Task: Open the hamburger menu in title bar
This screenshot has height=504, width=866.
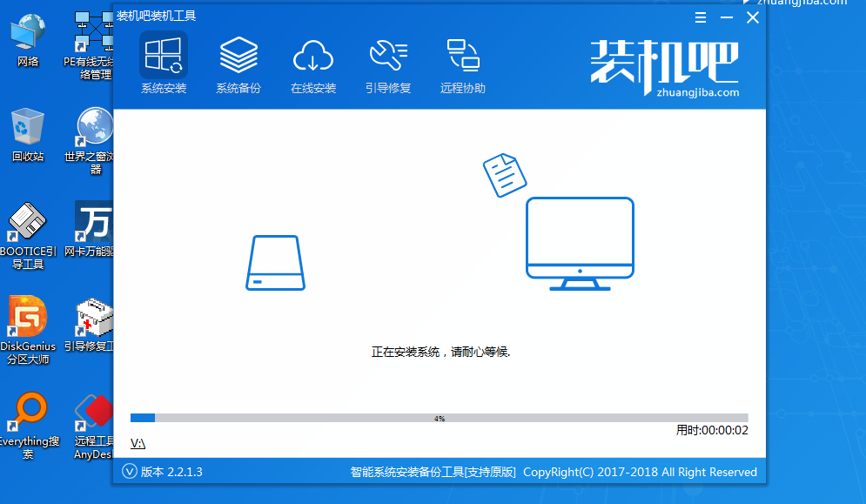Action: click(701, 17)
